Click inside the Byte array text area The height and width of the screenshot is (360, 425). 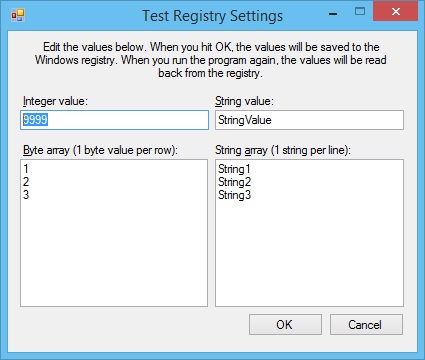[x=114, y=233]
